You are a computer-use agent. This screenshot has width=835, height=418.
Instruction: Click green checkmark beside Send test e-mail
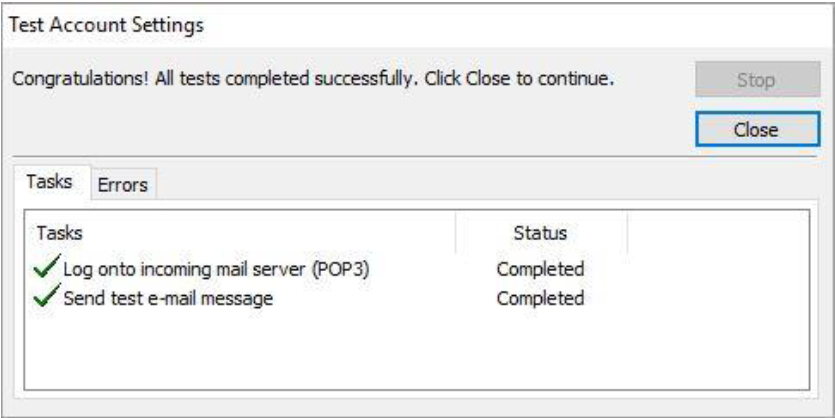(x=46, y=297)
